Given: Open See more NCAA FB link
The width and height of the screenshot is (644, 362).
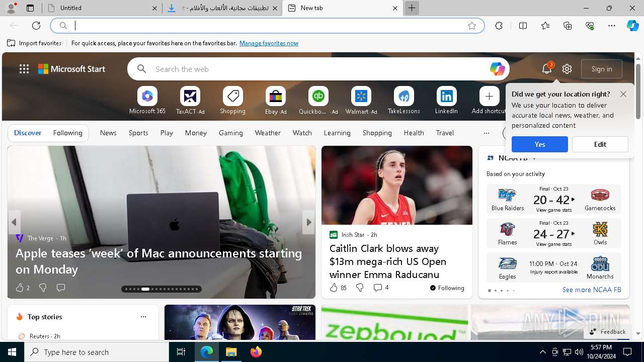Looking at the screenshot, I should click(x=592, y=290).
